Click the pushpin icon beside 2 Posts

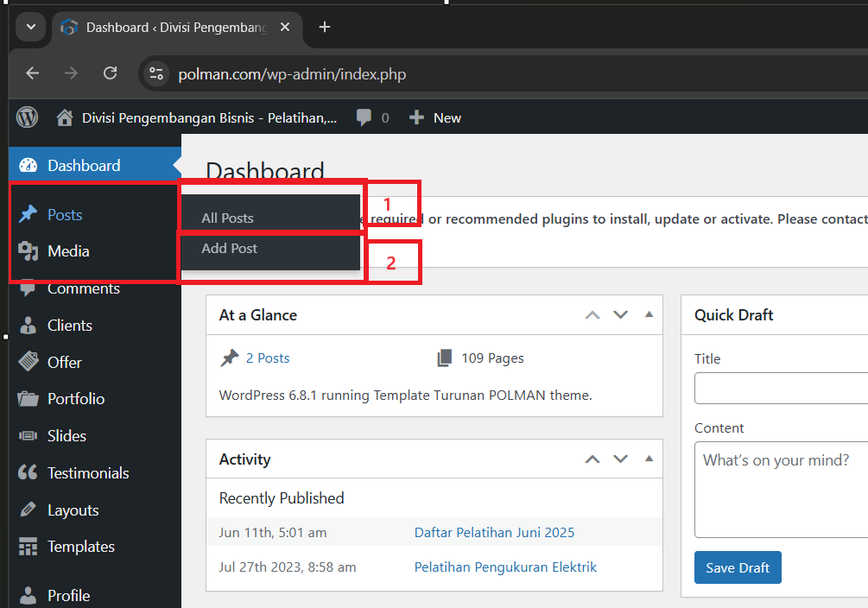click(229, 358)
